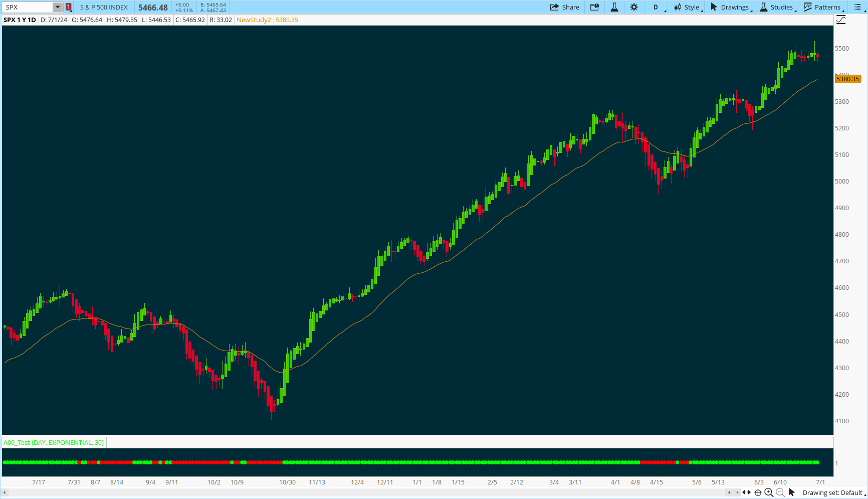This screenshot has height=499, width=868.
Task: Expand the symbol selector dropdown arrow
Action: [58, 7]
